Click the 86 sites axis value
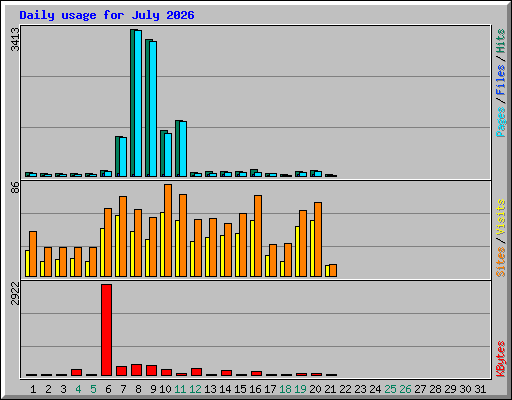The width and height of the screenshot is (512, 400). [x=15, y=187]
